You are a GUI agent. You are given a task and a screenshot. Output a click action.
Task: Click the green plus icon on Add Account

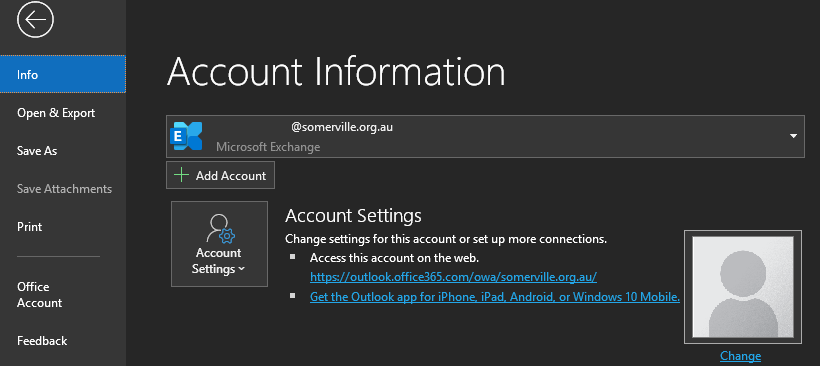tap(181, 175)
